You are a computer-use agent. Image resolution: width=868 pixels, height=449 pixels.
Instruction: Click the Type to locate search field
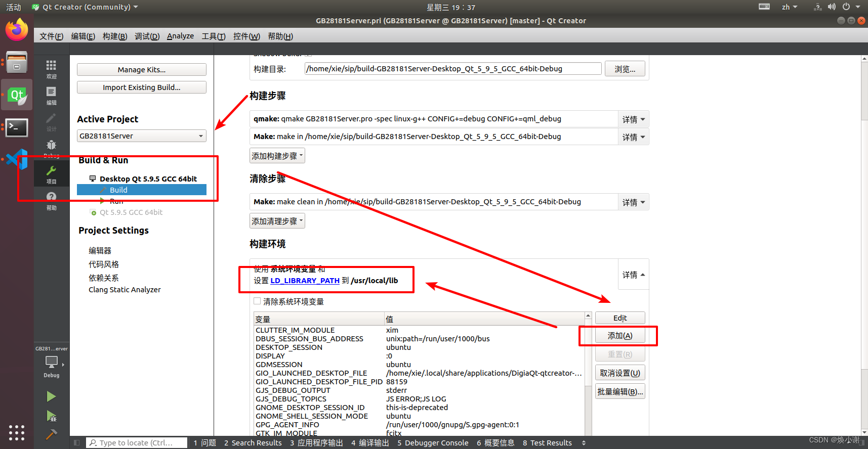click(x=137, y=443)
